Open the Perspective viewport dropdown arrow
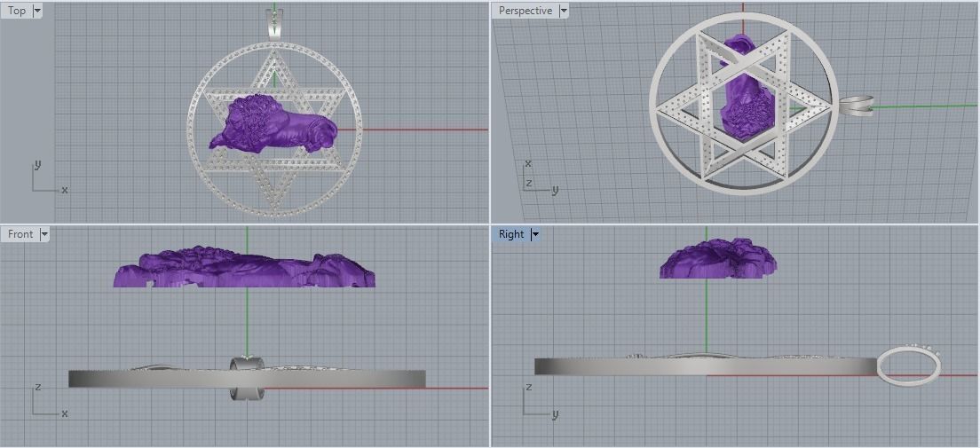 click(563, 11)
